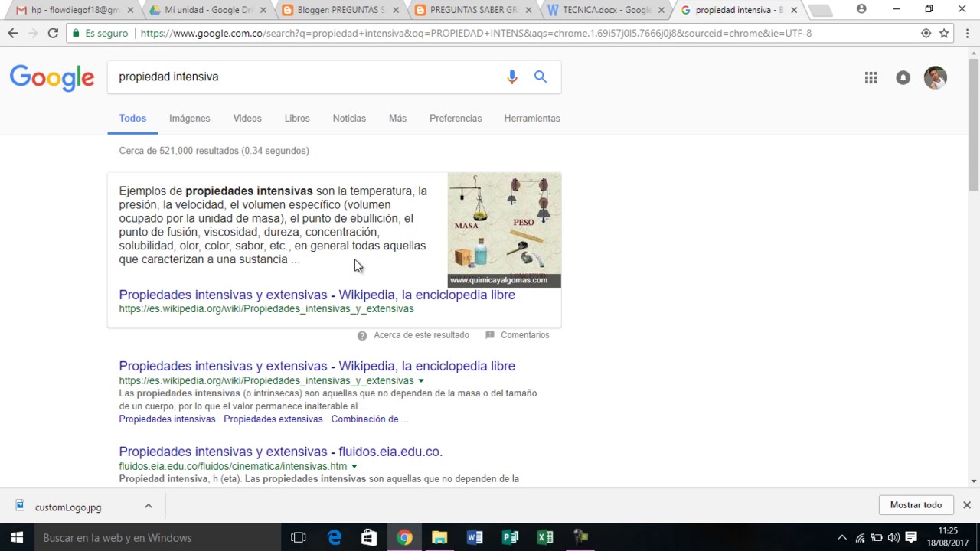Open the Herramientas search tools
Image resolution: width=980 pixels, height=551 pixels.
coord(532,119)
